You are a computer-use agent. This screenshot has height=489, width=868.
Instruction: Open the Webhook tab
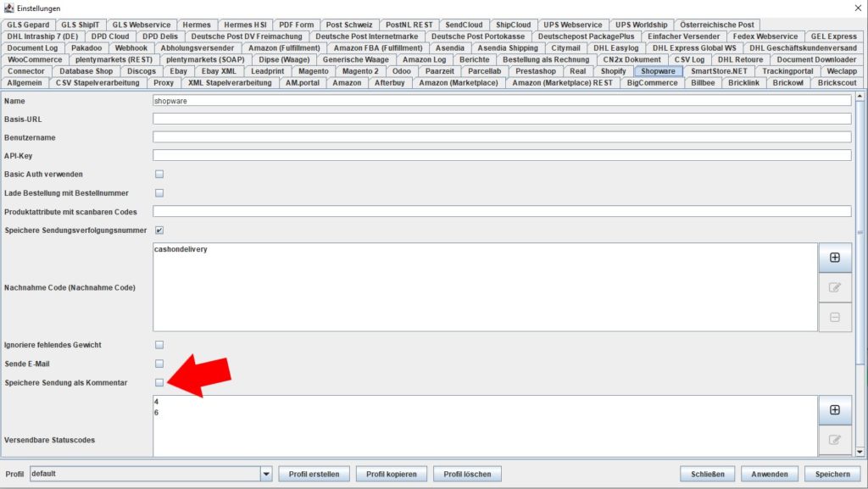[131, 48]
